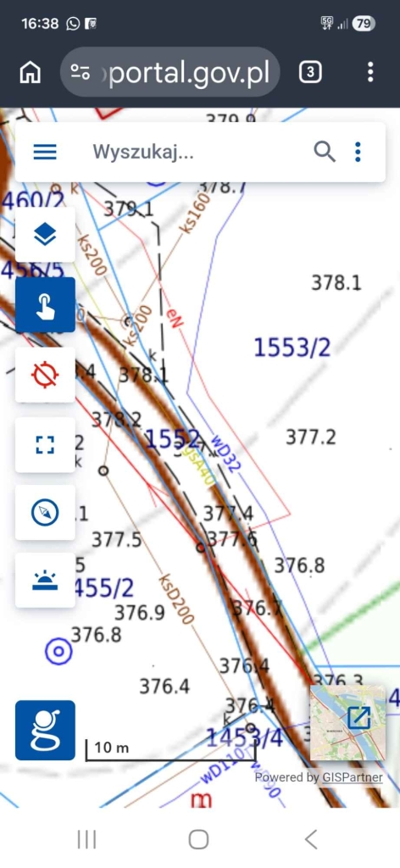The height and width of the screenshot is (868, 400).
Task: Go to the browser home page
Action: point(31,72)
